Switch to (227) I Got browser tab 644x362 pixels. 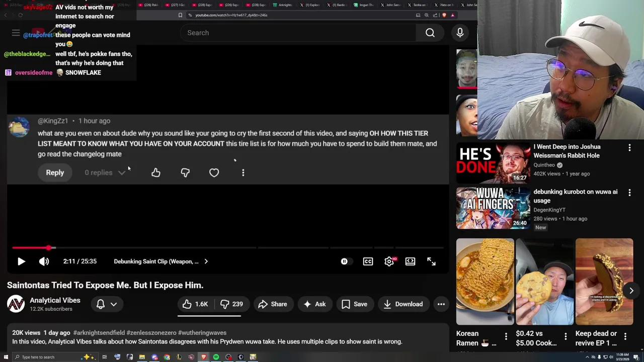[176, 5]
